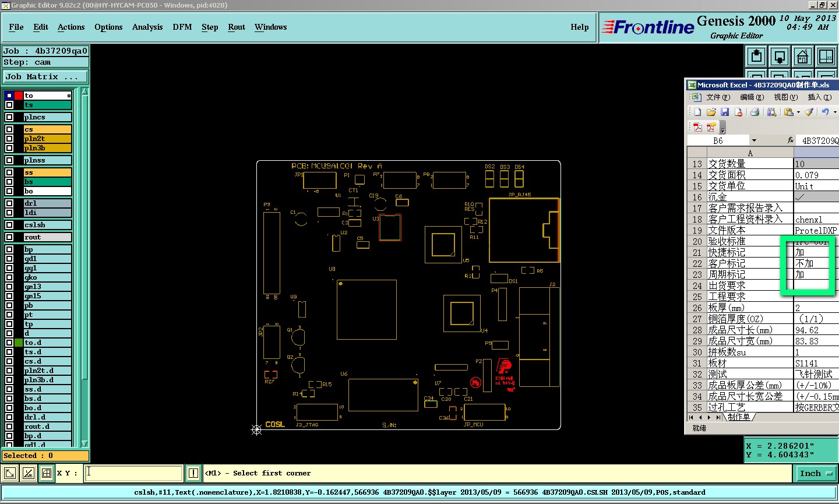Click the layer list scroll down arrow

point(84,443)
